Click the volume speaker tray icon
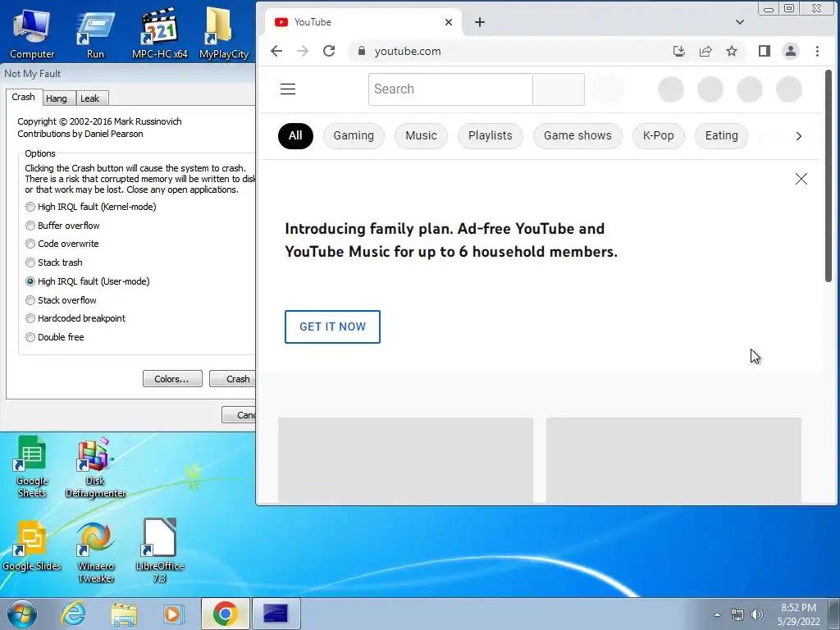This screenshot has height=630, width=840. [757, 614]
